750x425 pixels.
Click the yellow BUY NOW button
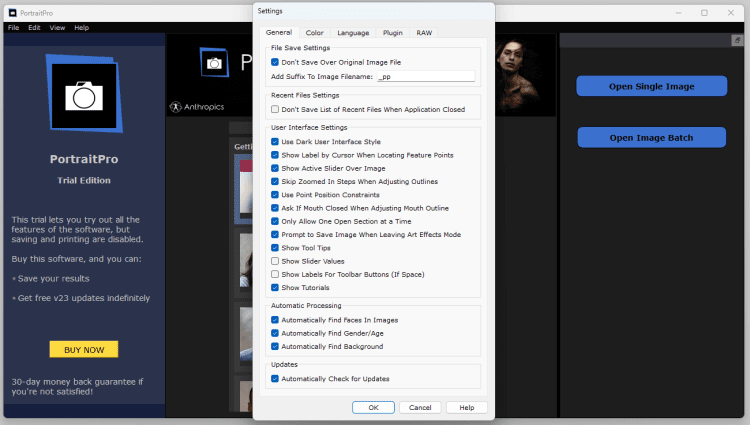pyautogui.click(x=84, y=349)
